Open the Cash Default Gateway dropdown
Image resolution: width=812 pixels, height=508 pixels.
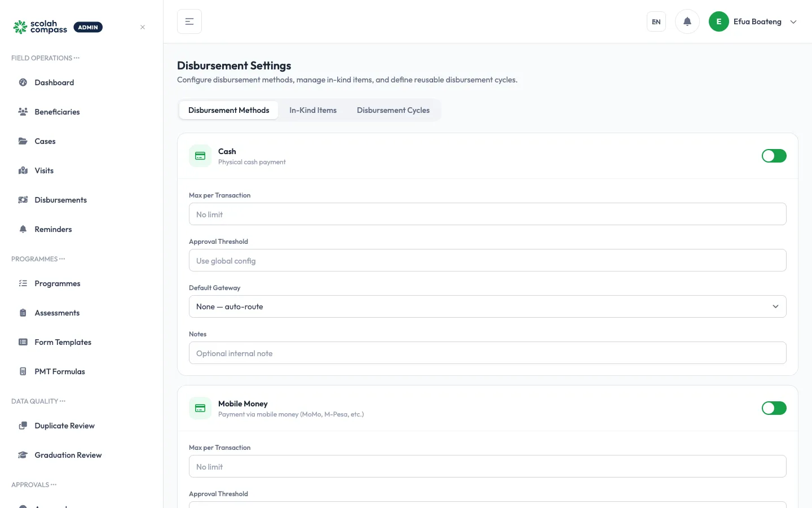(488, 306)
